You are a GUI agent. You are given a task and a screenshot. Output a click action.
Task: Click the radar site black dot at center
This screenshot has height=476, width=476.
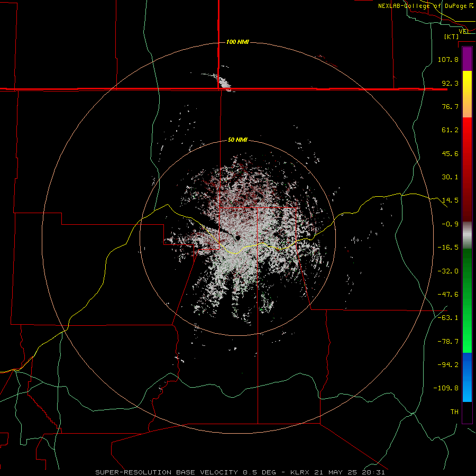click(x=237, y=237)
